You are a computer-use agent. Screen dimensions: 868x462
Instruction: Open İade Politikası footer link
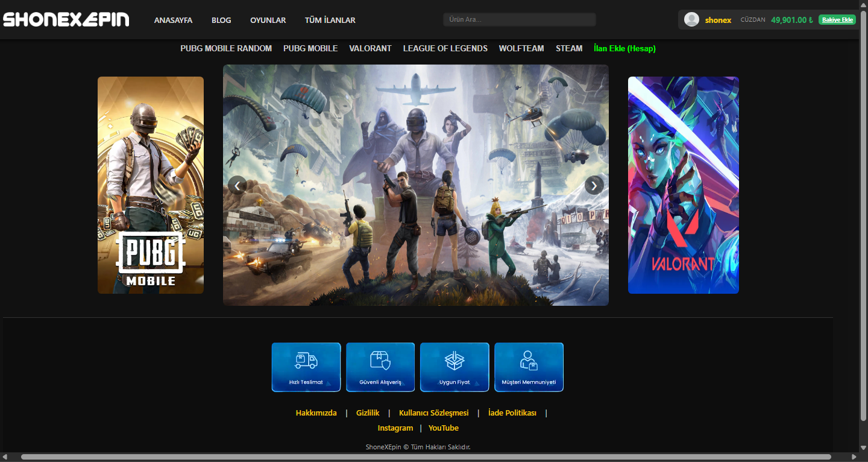[x=512, y=413]
